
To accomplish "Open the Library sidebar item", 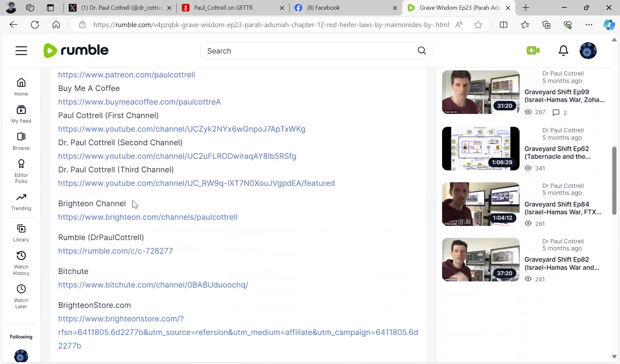I will click(21, 233).
